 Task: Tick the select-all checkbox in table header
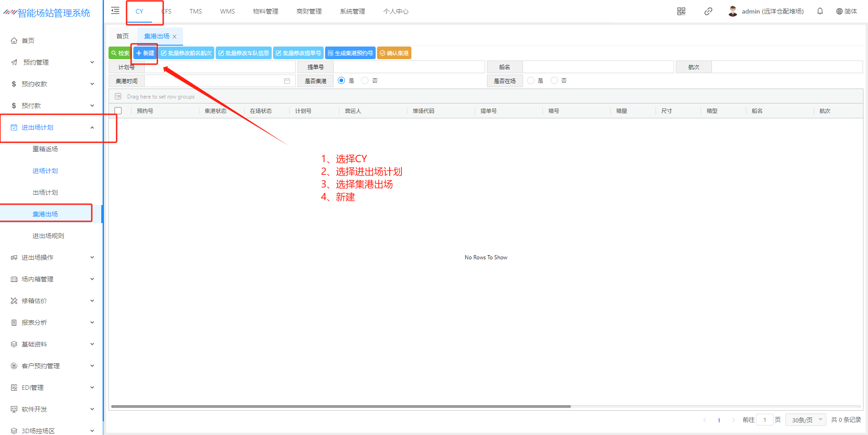click(118, 111)
